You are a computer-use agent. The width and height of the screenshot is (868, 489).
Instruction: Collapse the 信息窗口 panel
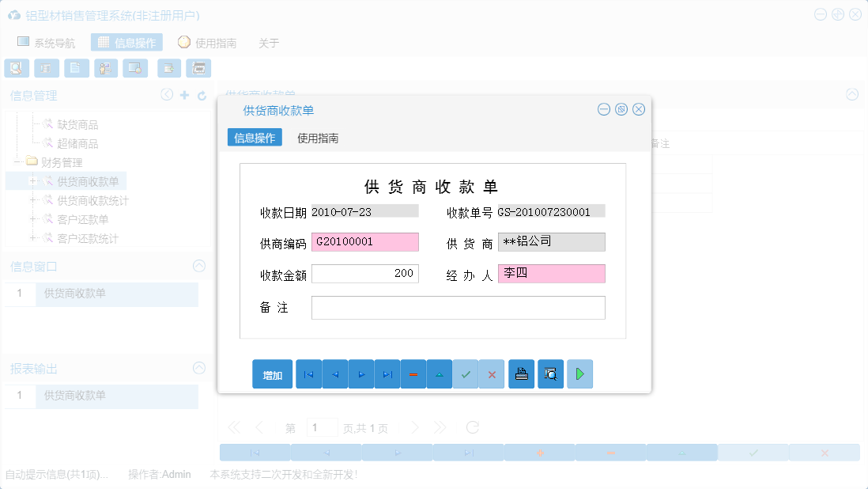[x=198, y=266]
